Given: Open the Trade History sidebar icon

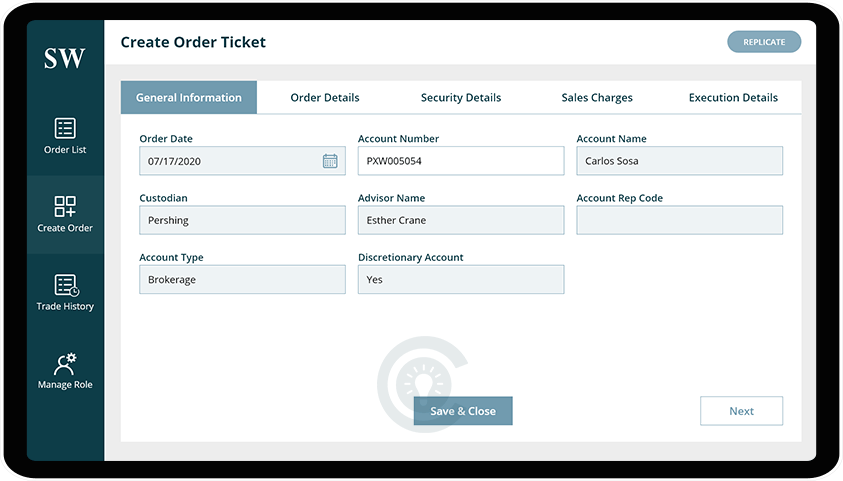Looking at the screenshot, I should pos(67,285).
